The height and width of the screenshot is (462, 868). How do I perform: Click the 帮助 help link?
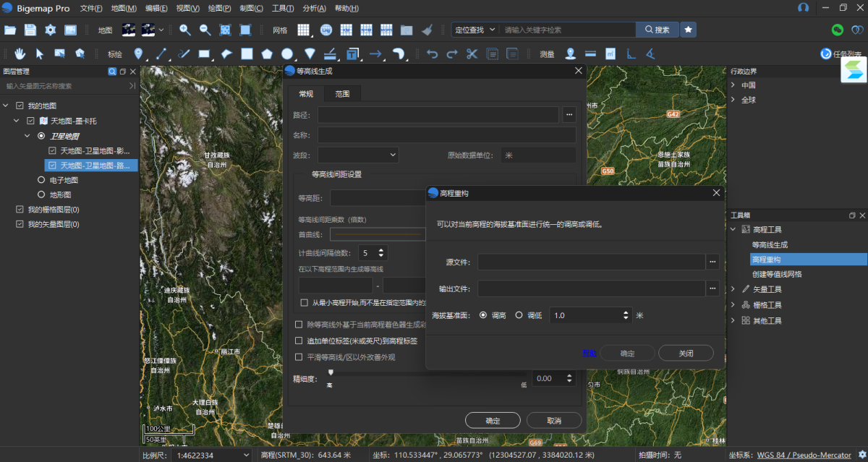pos(589,353)
